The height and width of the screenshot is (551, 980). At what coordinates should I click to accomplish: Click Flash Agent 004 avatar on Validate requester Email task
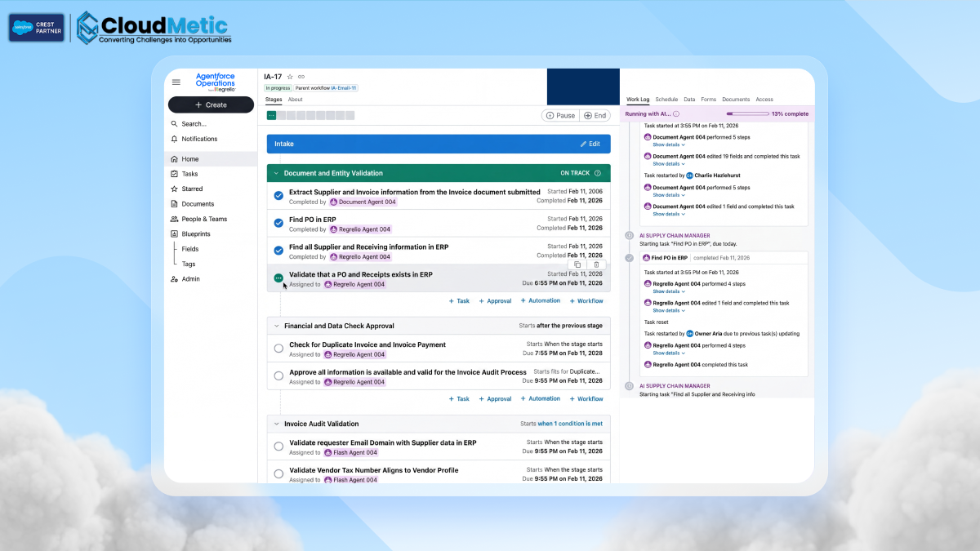[327, 452]
